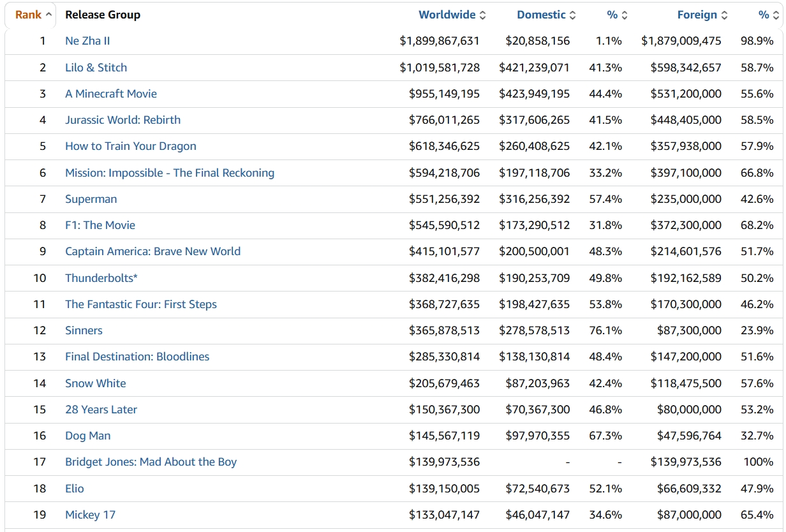Select foreign value $147,200,000

tap(686, 357)
